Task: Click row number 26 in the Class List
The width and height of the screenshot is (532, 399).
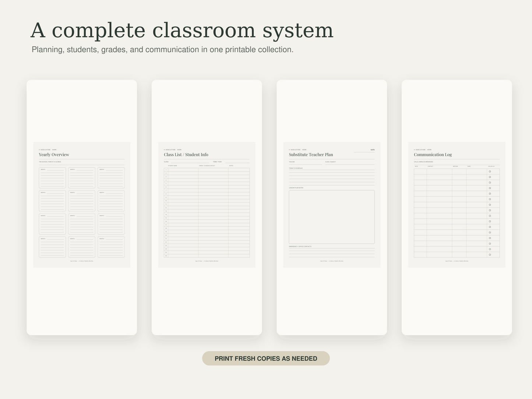Action: click(166, 256)
